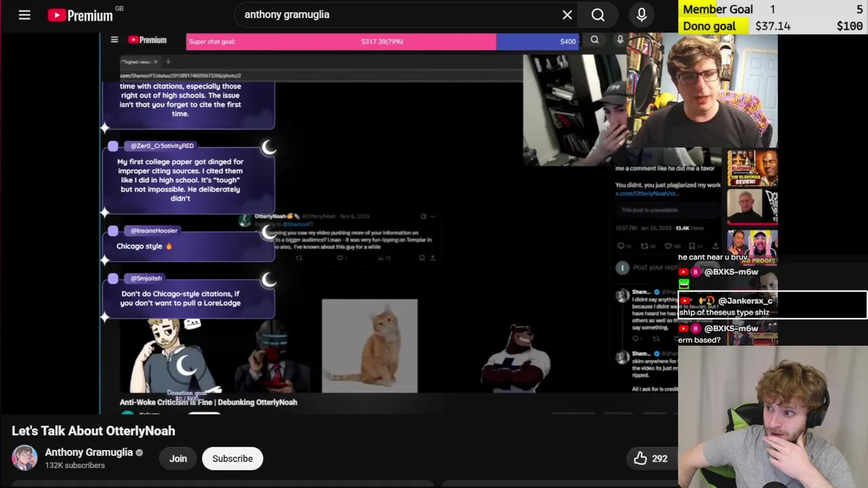Click the Join membership button

178,459
